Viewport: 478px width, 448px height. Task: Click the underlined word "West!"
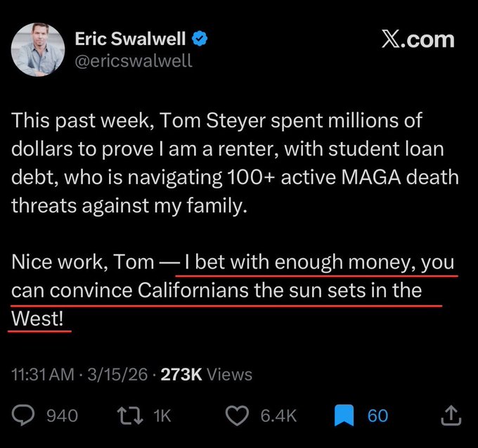(39, 318)
